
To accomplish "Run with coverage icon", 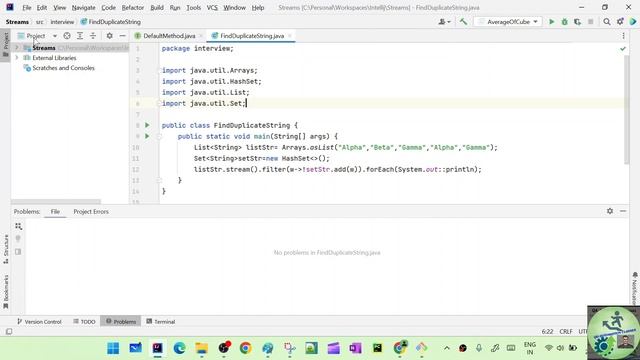I will 577,22.
